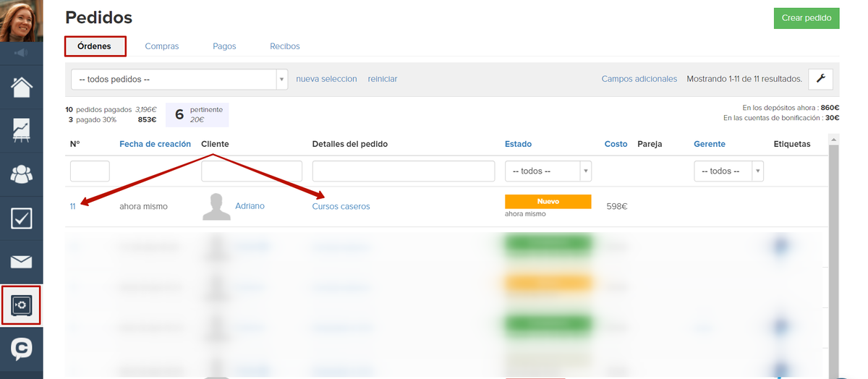The height and width of the screenshot is (379, 868).
Task: Switch to the Compras tab
Action: click(162, 46)
